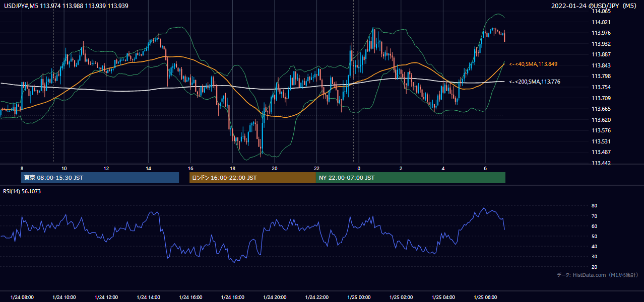
Task: Click the 1/25 04:00 time axis label
Action: (x=443, y=297)
